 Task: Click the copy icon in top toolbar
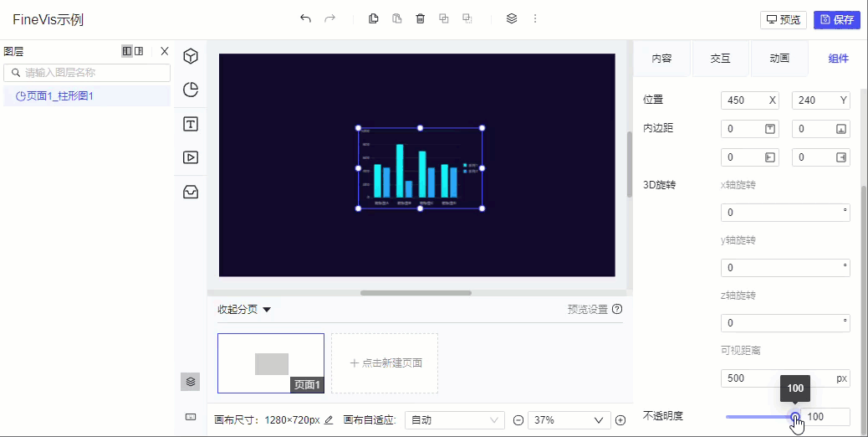pyautogui.click(x=374, y=18)
